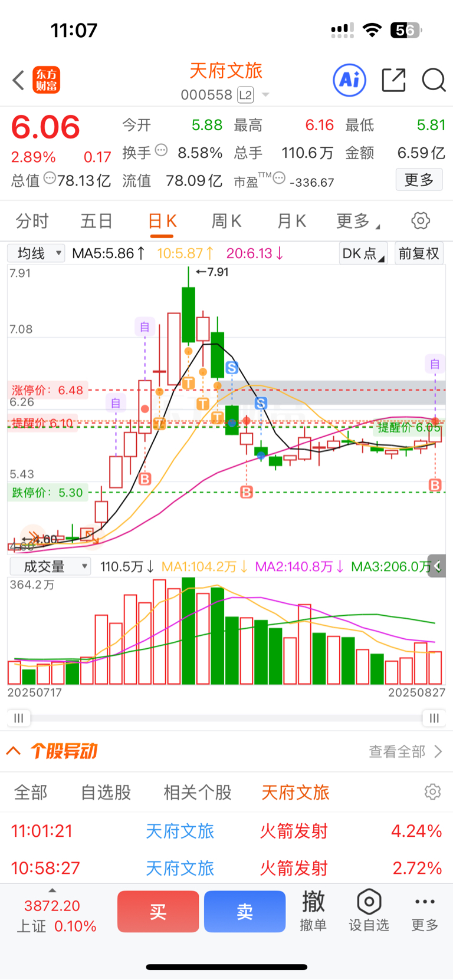
Task: Select the 全部 filter tab
Action: click(x=31, y=792)
